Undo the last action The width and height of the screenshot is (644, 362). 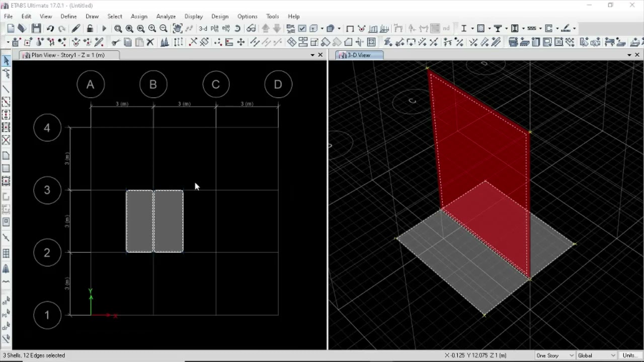pos(50,29)
